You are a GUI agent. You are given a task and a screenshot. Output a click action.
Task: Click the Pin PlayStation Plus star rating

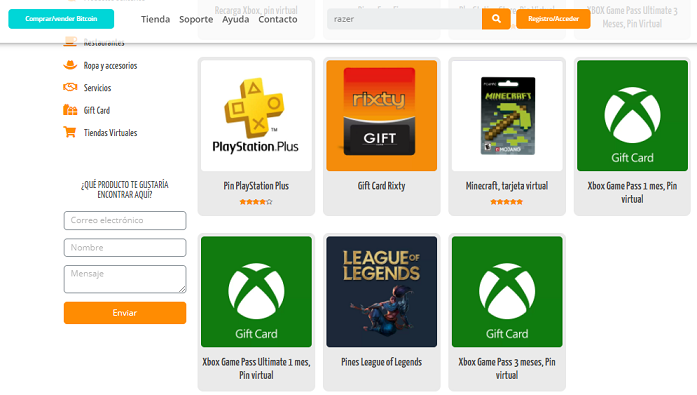click(x=256, y=202)
